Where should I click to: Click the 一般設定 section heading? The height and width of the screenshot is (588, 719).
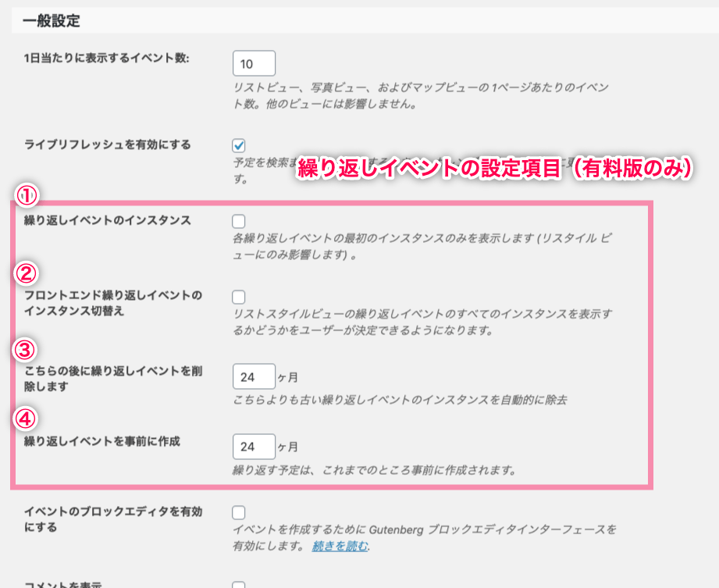(52, 21)
